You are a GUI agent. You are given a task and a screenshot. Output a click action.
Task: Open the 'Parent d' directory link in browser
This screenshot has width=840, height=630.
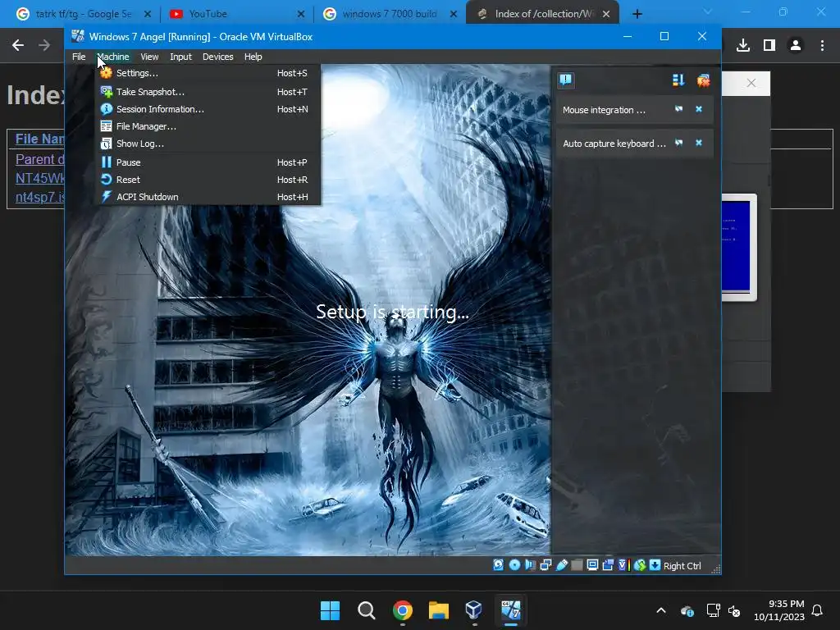[x=39, y=159]
